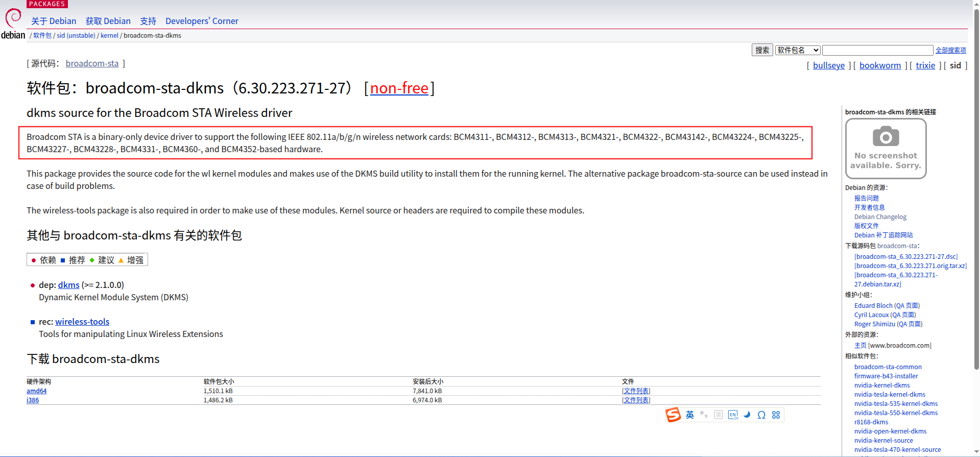Go to sid (unstable) breadcrumb link
980x457 pixels.
click(x=76, y=35)
